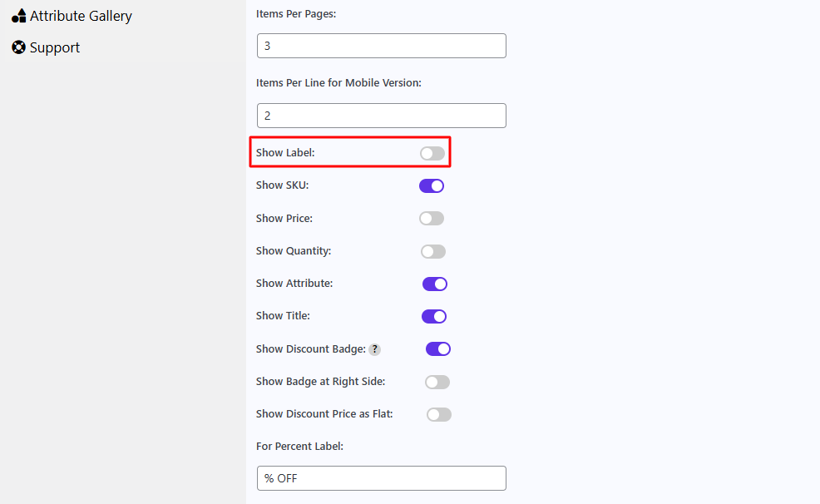Open the Support menu item
820x504 pixels.
(x=46, y=47)
